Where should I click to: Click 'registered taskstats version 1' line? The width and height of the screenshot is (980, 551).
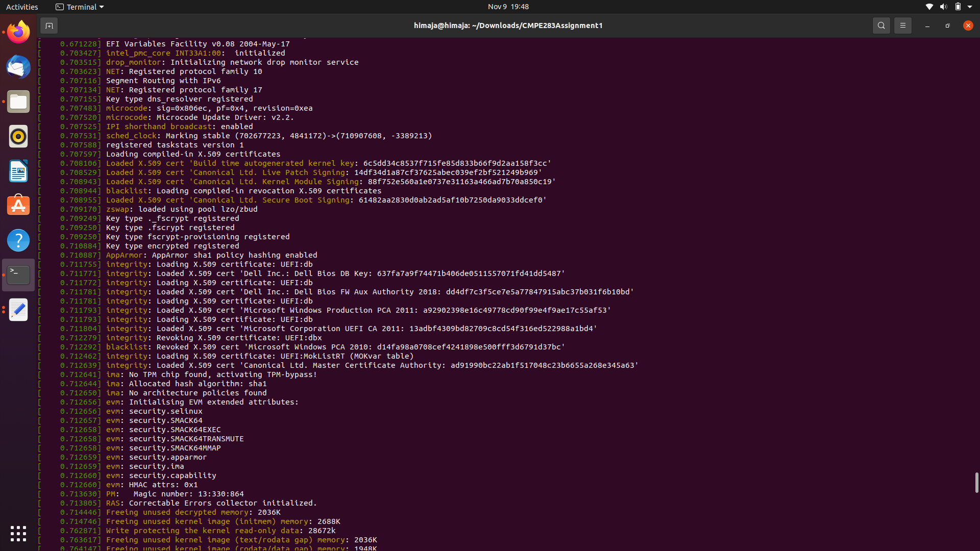coord(175,145)
